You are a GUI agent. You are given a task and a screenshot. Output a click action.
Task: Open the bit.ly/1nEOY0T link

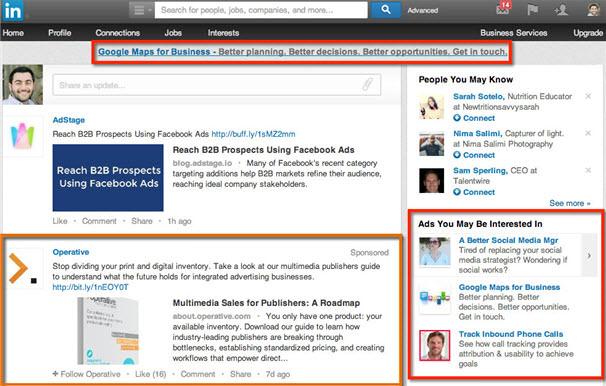(90, 287)
